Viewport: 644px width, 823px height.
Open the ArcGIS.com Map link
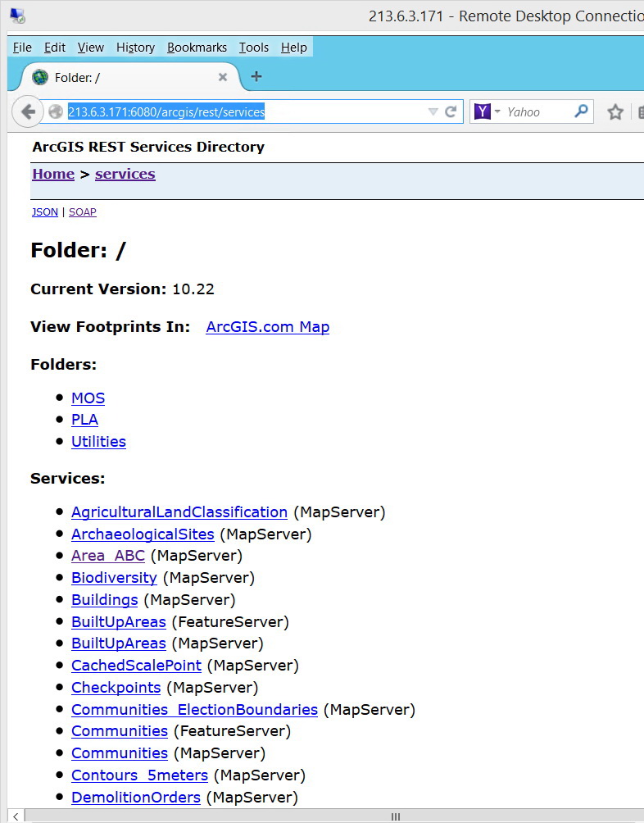(x=267, y=326)
